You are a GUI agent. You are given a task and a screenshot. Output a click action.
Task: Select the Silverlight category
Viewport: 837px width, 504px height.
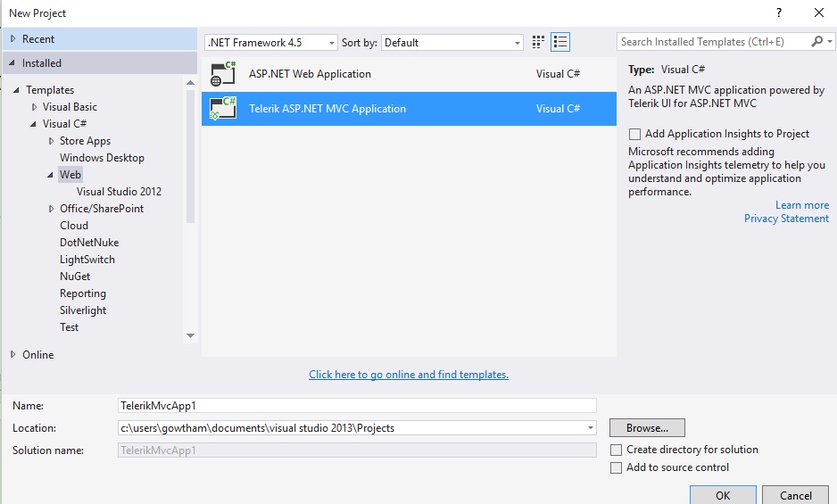pos(83,310)
